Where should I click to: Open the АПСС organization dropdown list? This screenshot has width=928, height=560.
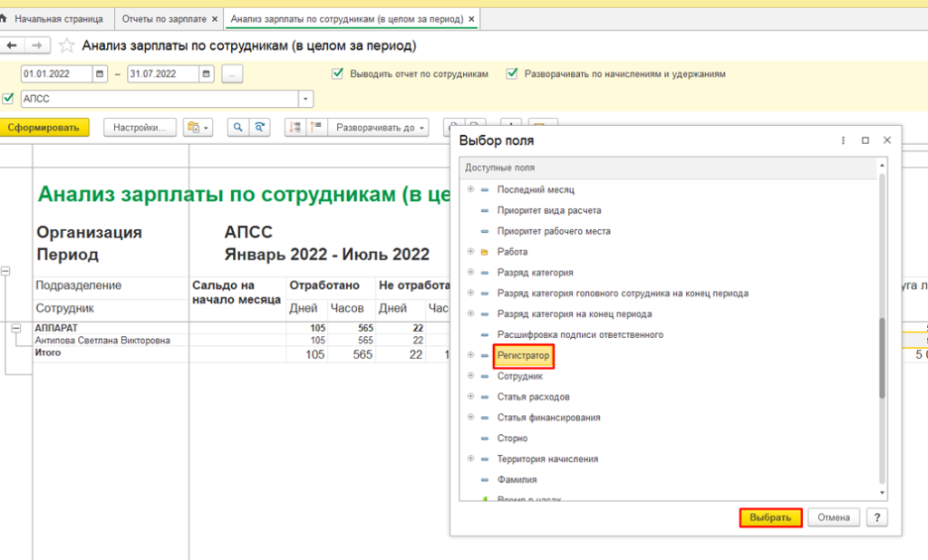coord(306,99)
